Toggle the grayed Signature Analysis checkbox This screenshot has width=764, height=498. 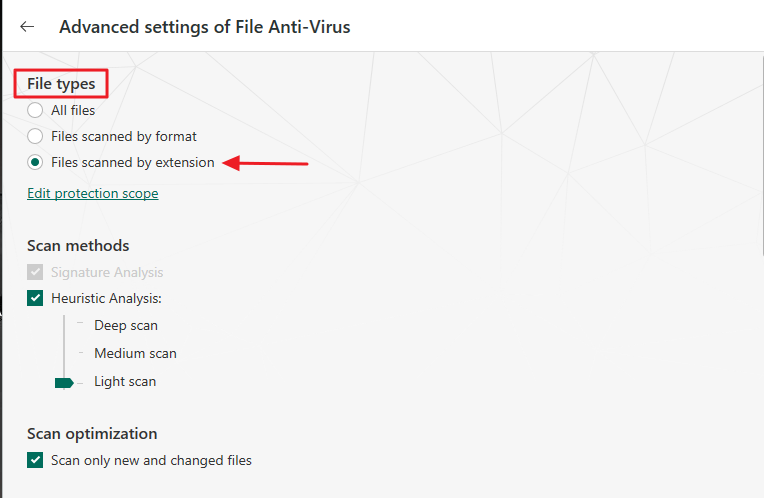click(x=36, y=272)
